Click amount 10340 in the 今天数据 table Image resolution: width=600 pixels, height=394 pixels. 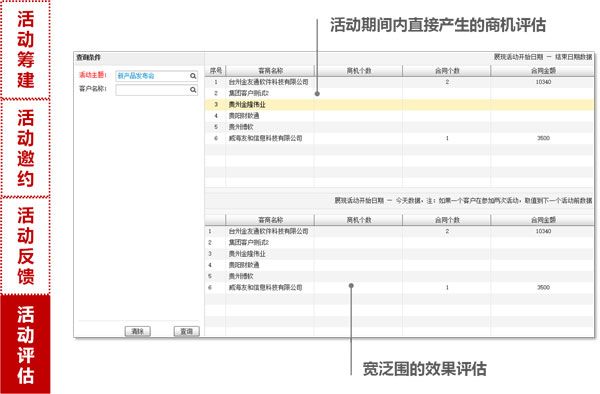point(543,231)
